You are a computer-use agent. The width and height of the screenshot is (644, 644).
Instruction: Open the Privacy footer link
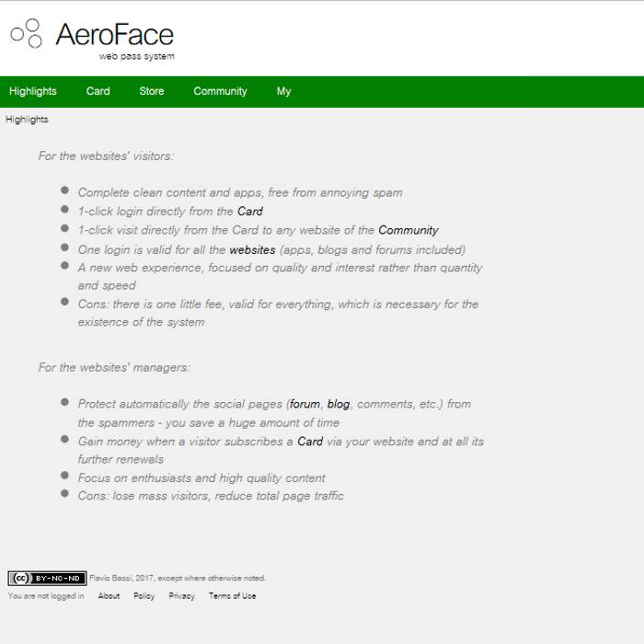pyautogui.click(x=182, y=596)
